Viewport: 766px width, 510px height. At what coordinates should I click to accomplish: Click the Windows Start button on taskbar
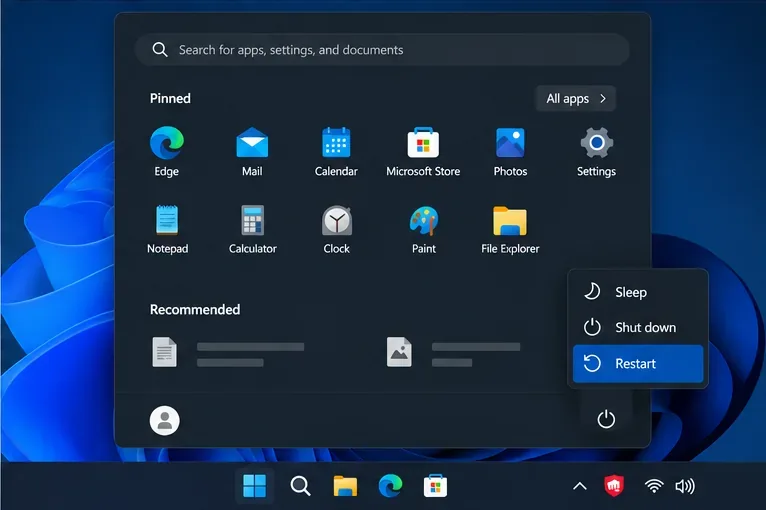click(x=255, y=486)
